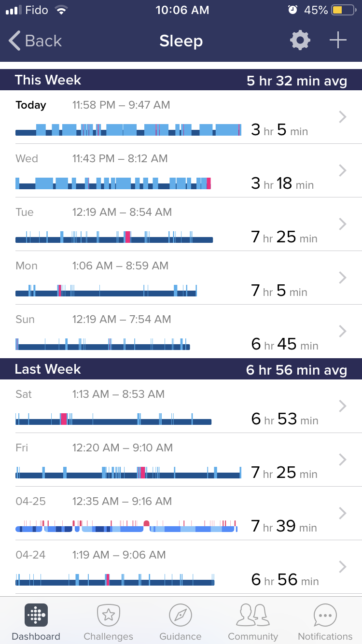The height and width of the screenshot is (644, 362).
Task: Tap the alarm clock status bar icon
Action: point(292,10)
